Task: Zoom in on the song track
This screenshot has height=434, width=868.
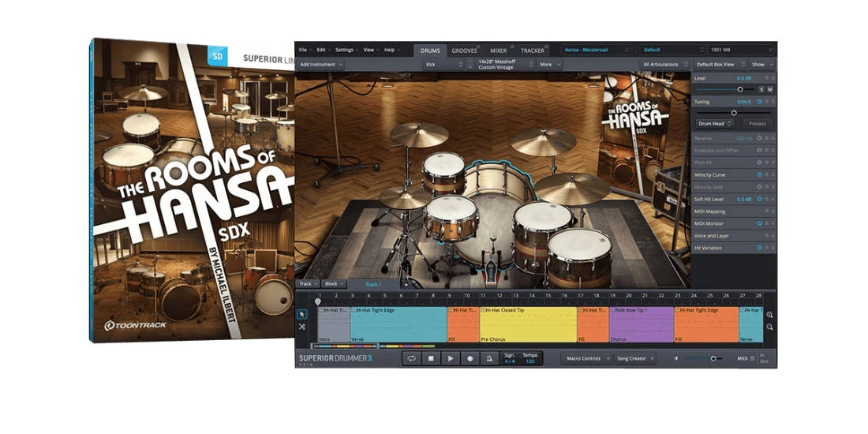Action: pyautogui.click(x=769, y=315)
